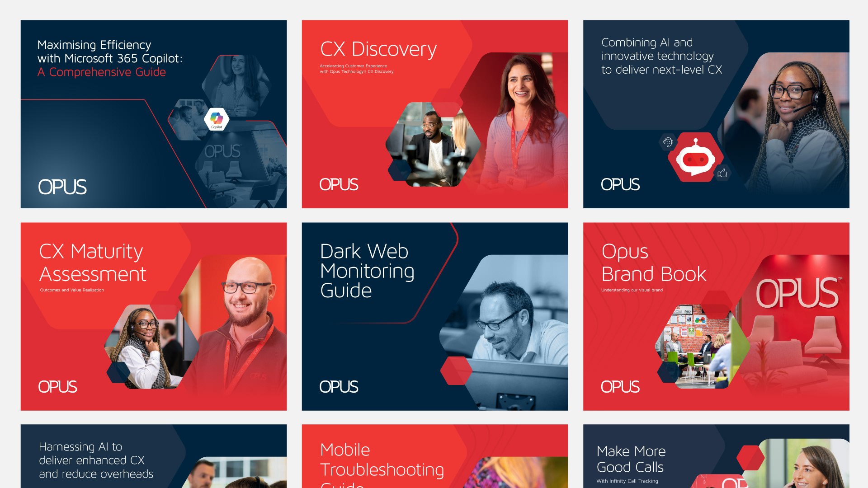Click OPUS logo on Brand Book cover
This screenshot has height=488, width=868.
pos(620,387)
